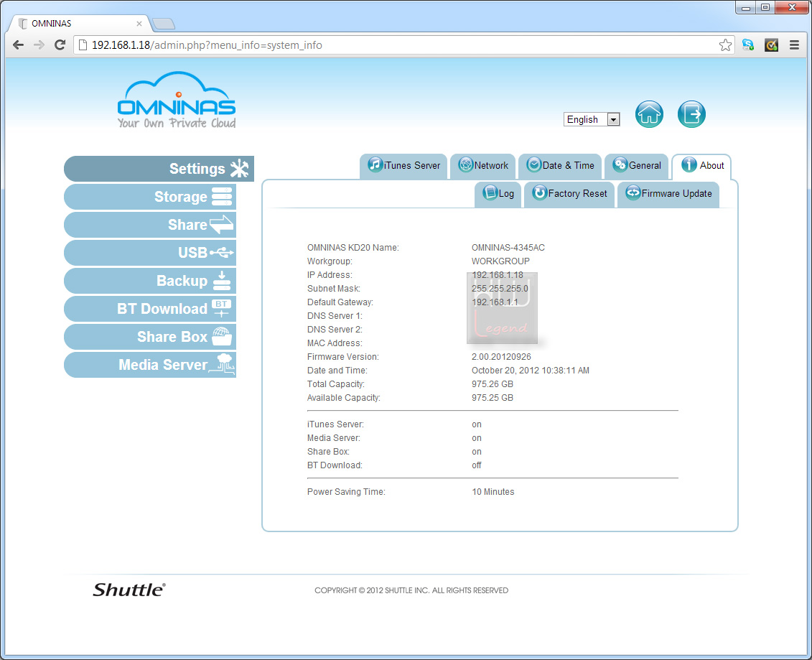Open the USB sidebar menu
Screen dimensions: 812x660
[x=149, y=253]
